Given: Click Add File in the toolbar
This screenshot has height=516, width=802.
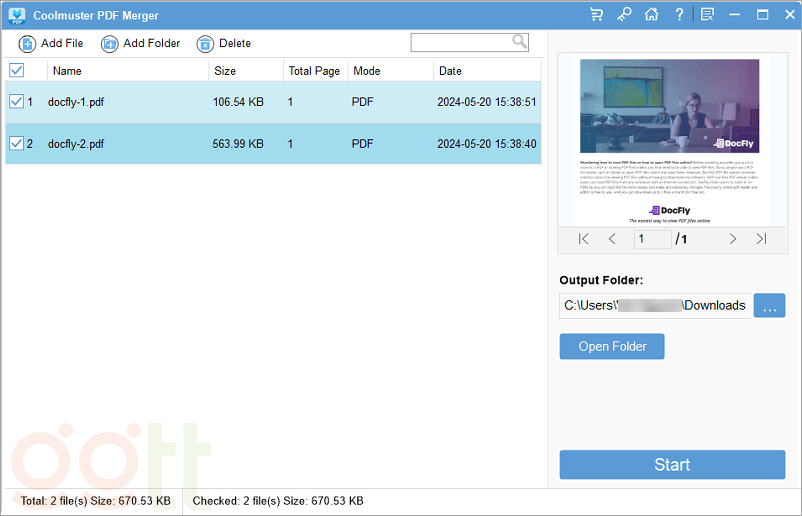Looking at the screenshot, I should click(x=51, y=44).
